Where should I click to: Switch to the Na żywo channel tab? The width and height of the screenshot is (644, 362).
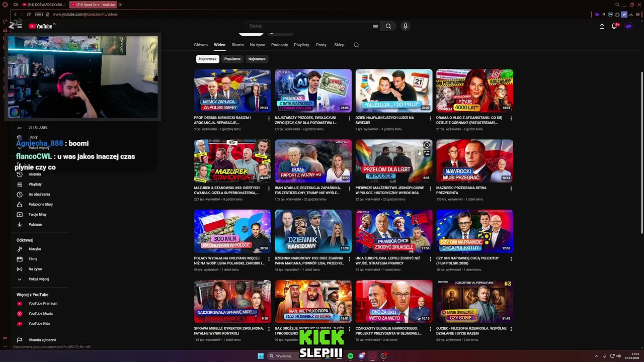pyautogui.click(x=257, y=45)
